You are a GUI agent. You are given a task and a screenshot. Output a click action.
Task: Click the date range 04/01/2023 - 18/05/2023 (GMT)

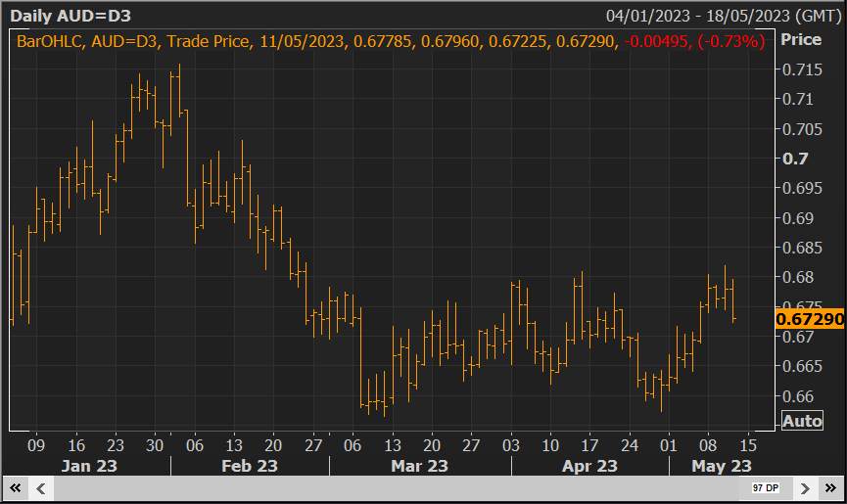coord(724,16)
